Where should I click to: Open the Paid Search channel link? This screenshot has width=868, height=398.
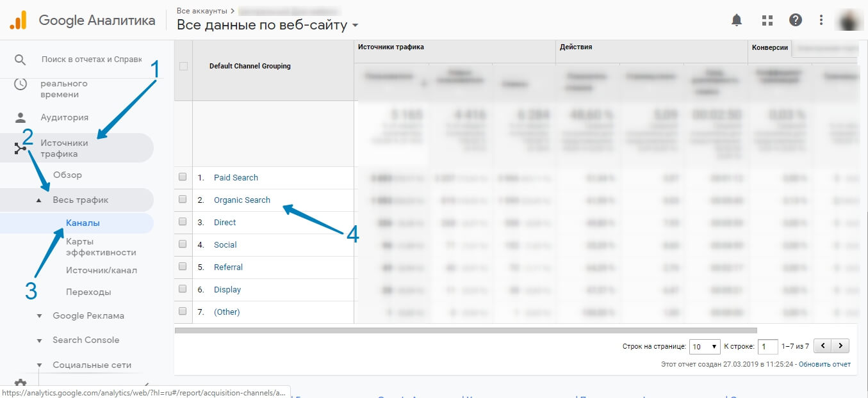[236, 178]
